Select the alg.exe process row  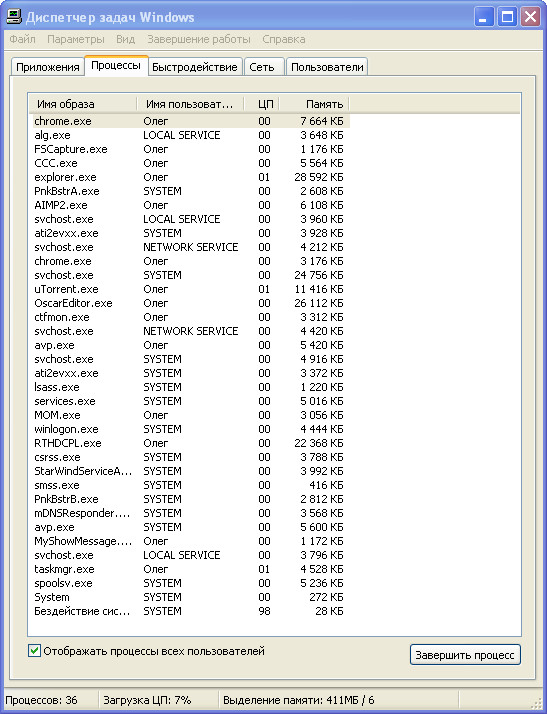click(x=189, y=135)
